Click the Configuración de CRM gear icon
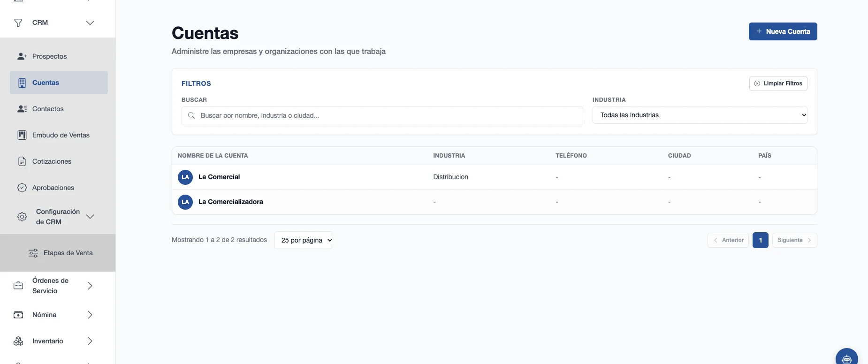868x364 pixels. pyautogui.click(x=22, y=217)
